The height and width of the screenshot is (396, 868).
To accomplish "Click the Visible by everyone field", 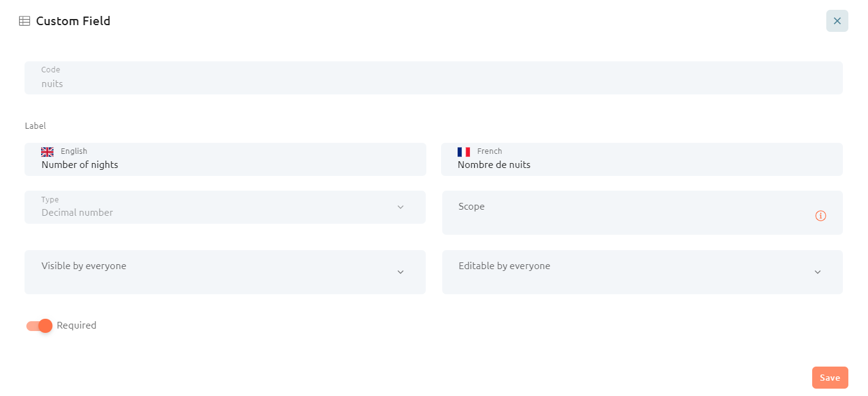I will [x=225, y=272].
